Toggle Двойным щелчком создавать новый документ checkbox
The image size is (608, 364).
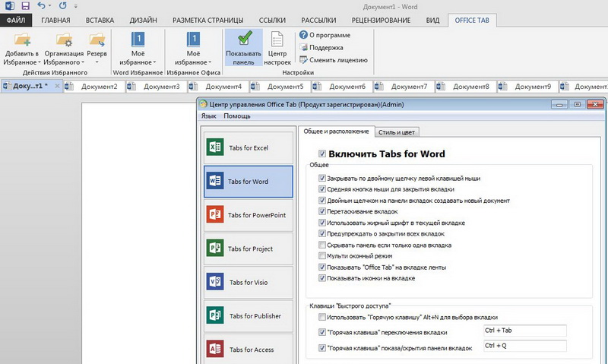coord(321,200)
